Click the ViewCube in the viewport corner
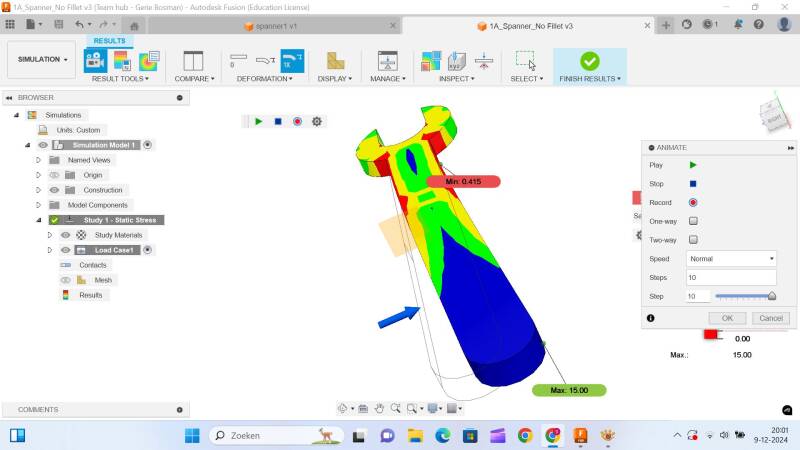Screen dimensions: 800x450 (774, 116)
